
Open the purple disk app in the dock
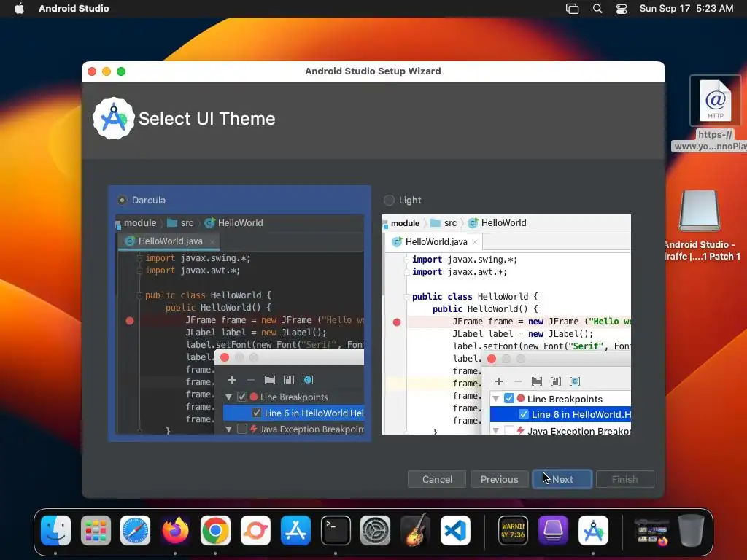pos(553,531)
